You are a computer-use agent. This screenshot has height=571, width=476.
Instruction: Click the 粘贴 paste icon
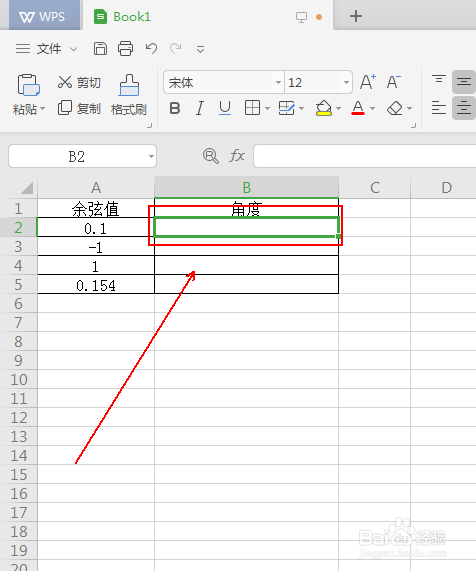click(28, 85)
